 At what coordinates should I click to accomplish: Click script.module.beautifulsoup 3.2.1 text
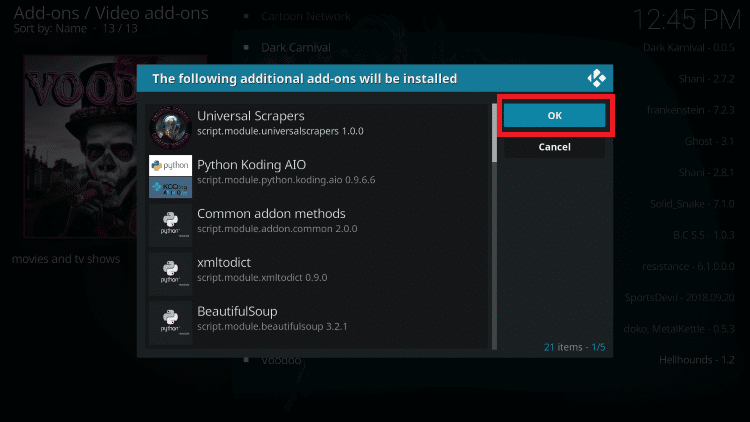[272, 326]
